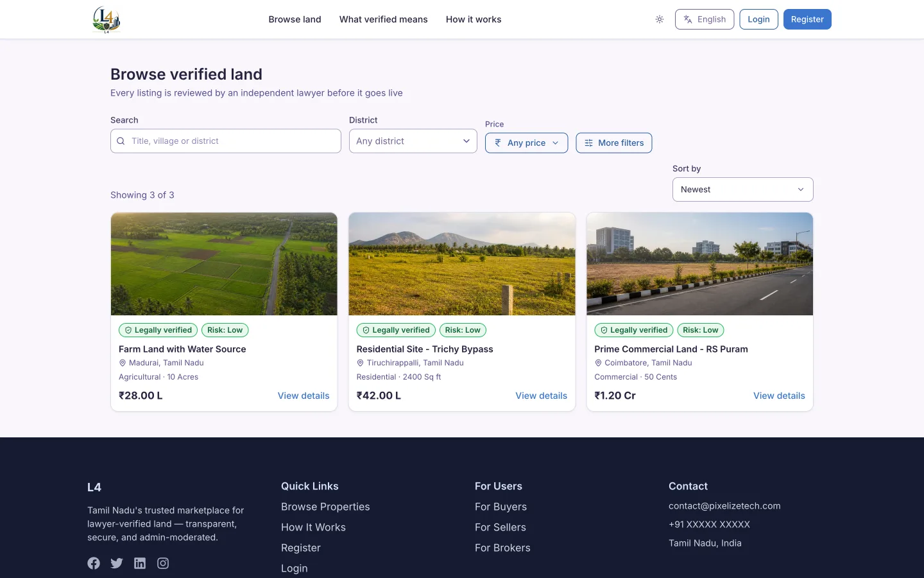
Task: Click How It Works footer link
Action: [x=313, y=527]
